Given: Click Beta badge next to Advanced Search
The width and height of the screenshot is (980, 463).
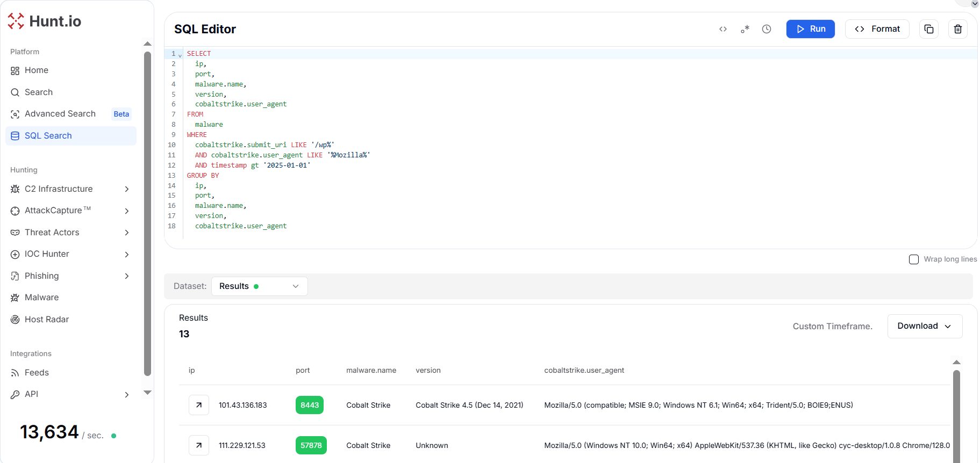Looking at the screenshot, I should coord(121,114).
